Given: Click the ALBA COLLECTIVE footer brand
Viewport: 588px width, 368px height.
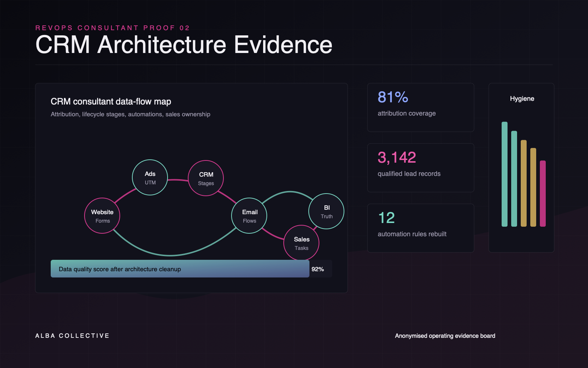Looking at the screenshot, I should pyautogui.click(x=72, y=336).
